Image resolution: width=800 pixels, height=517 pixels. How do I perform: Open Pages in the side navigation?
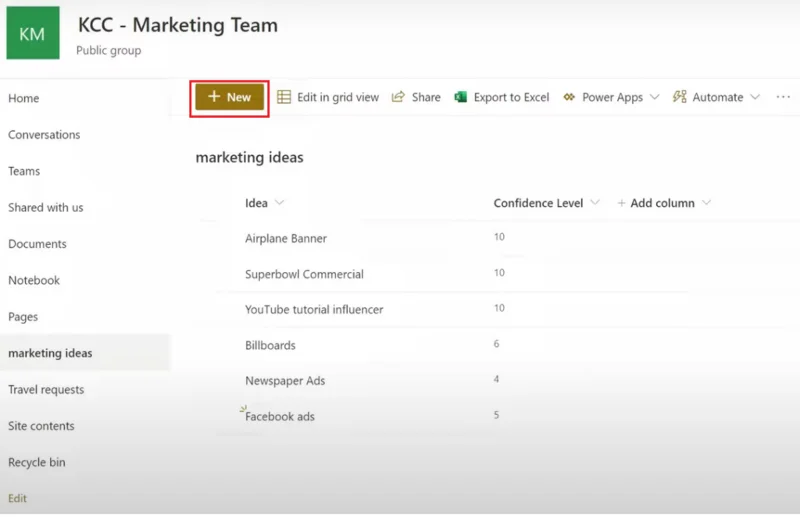[23, 317]
